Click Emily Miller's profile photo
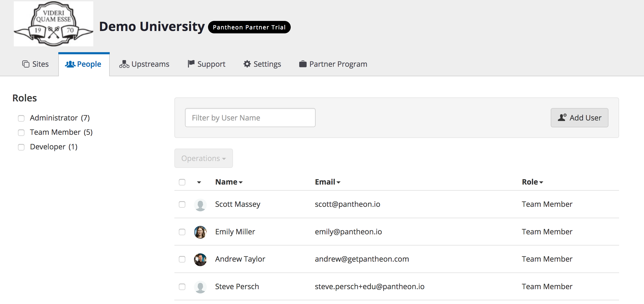 point(200,232)
